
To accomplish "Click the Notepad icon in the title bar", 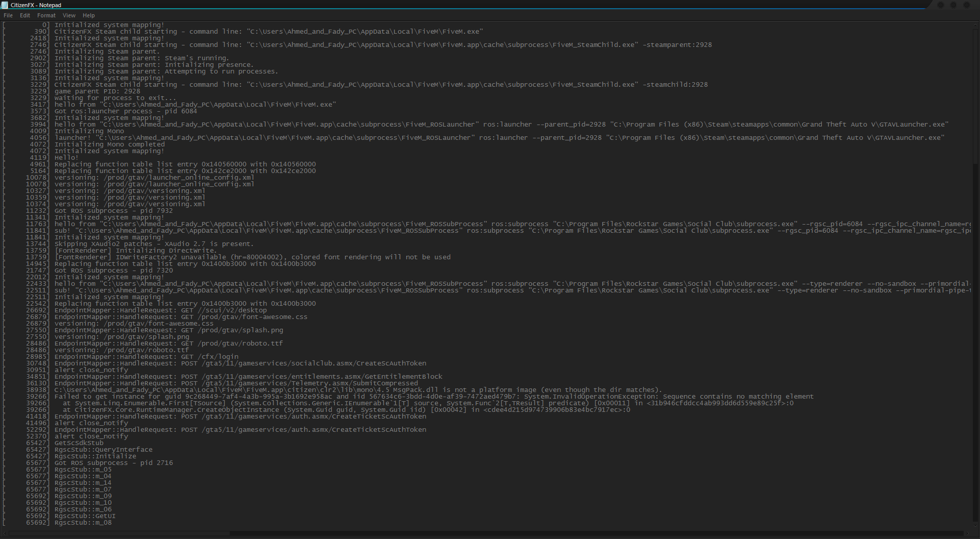I will (5, 5).
